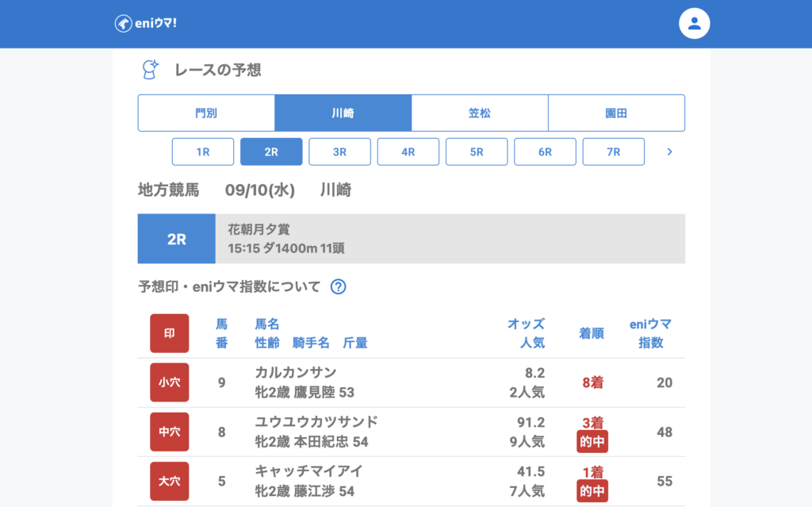Switch to the 門別 racecourse tab

[x=206, y=113]
